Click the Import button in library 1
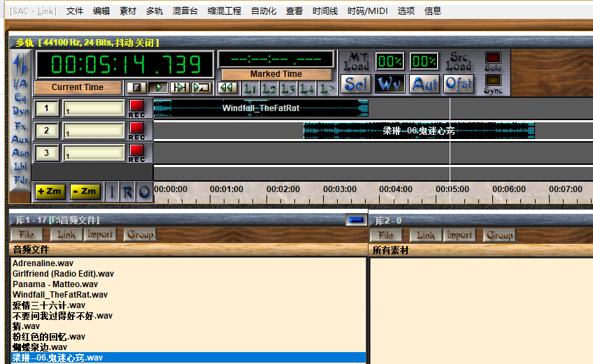Viewport: 593px width, 364px height. point(100,235)
